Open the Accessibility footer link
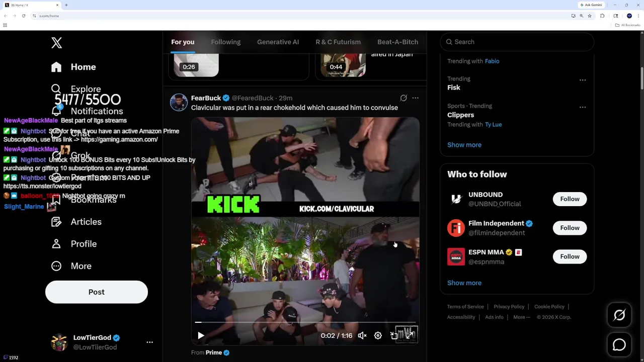 (x=461, y=317)
